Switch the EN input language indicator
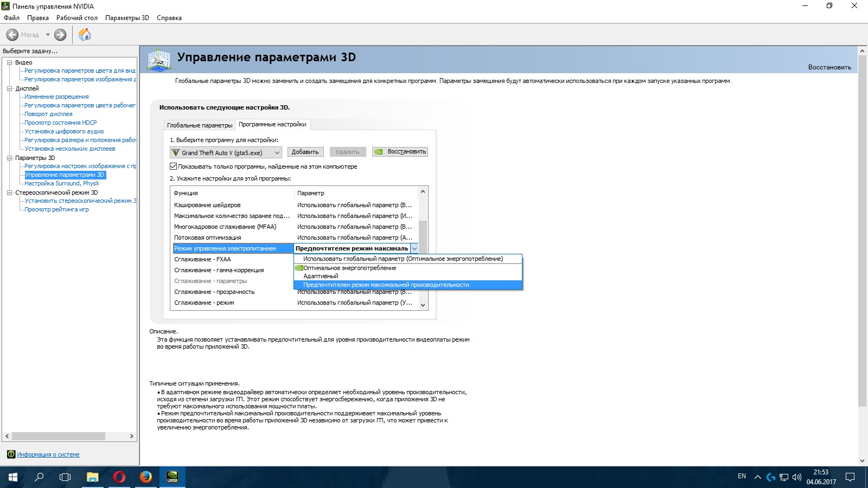868x488 pixels. coord(742,476)
